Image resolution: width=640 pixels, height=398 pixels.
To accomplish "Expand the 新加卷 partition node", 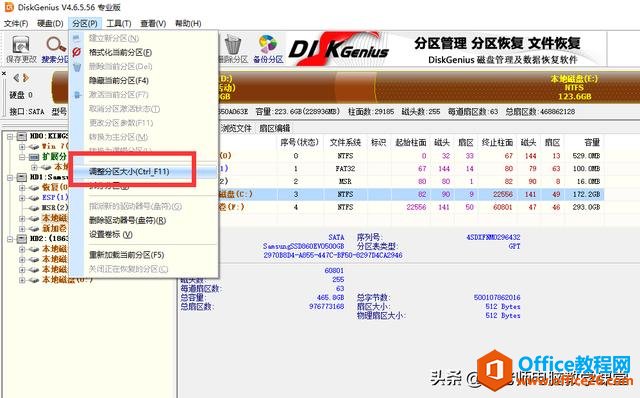I will 22,229.
